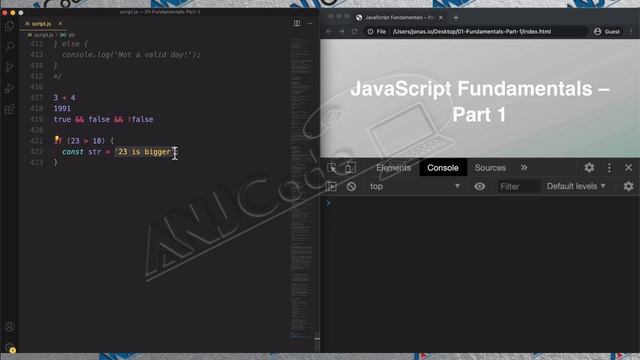Show more DevTools panels chevron

click(x=524, y=168)
